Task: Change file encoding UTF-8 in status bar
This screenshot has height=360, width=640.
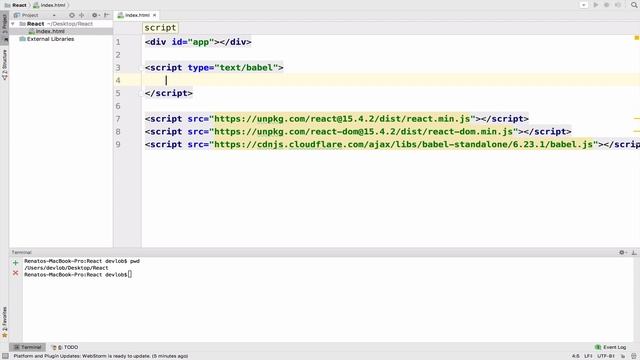Action: [x=606, y=356]
